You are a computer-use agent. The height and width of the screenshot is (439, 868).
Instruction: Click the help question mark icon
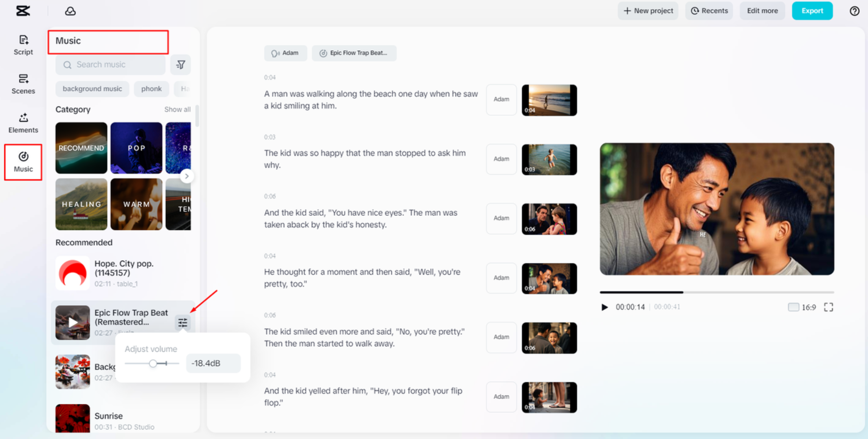pos(854,11)
